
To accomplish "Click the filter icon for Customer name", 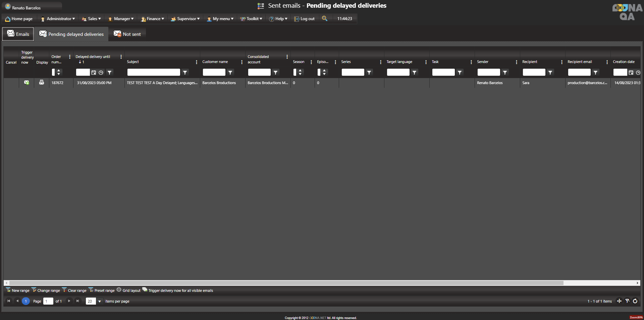I will tap(230, 72).
